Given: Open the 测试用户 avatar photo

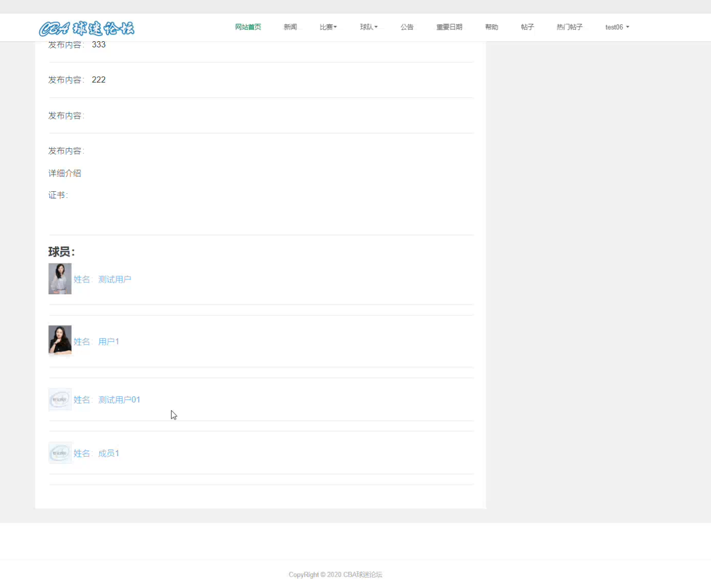Looking at the screenshot, I should pyautogui.click(x=60, y=279).
